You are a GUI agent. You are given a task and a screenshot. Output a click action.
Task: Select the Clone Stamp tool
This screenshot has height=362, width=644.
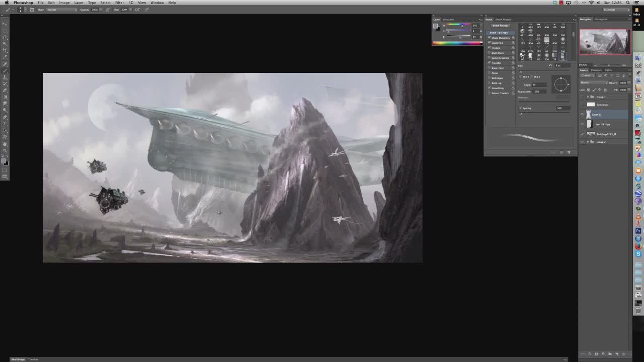[5, 77]
